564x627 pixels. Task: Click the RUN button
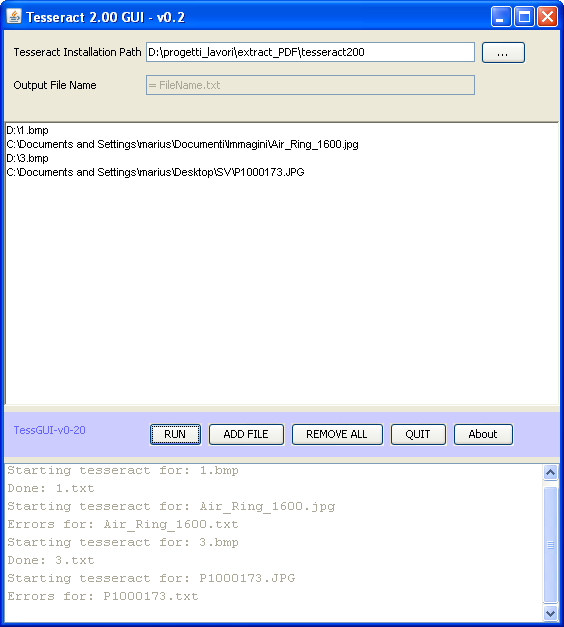pos(175,434)
